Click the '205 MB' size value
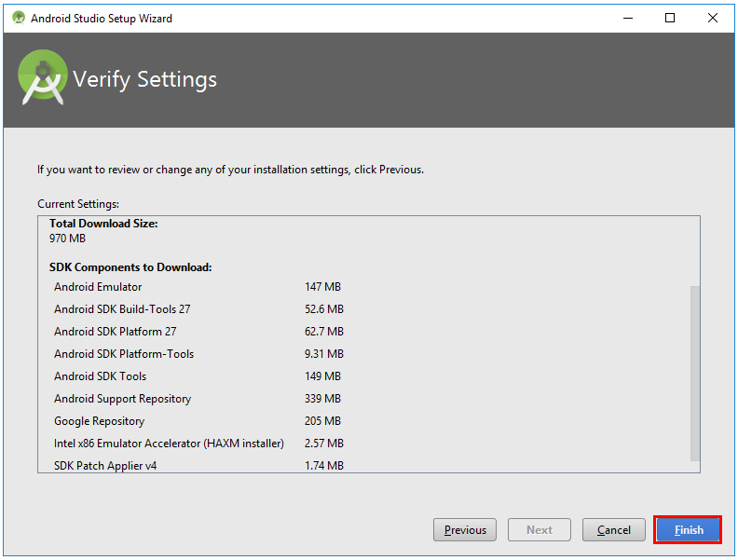Screen dimensions: 738x560 pos(322,421)
